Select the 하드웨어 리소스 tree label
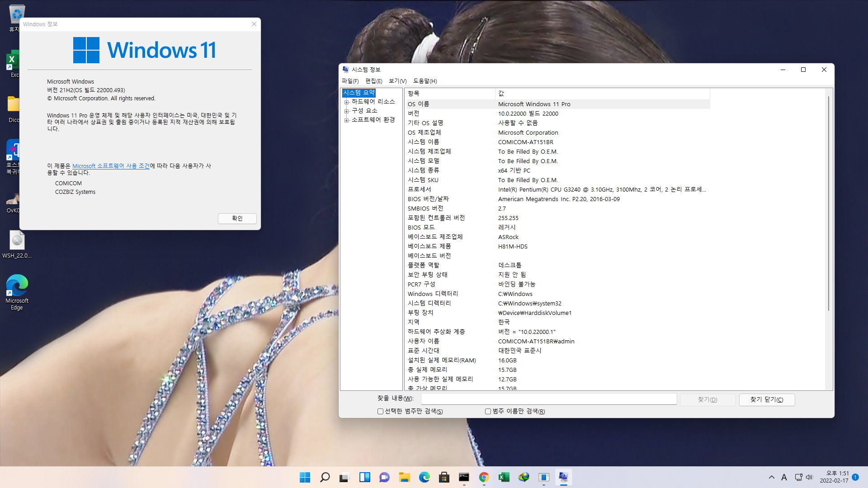Image resolution: width=868 pixels, height=488 pixels. [x=373, y=102]
